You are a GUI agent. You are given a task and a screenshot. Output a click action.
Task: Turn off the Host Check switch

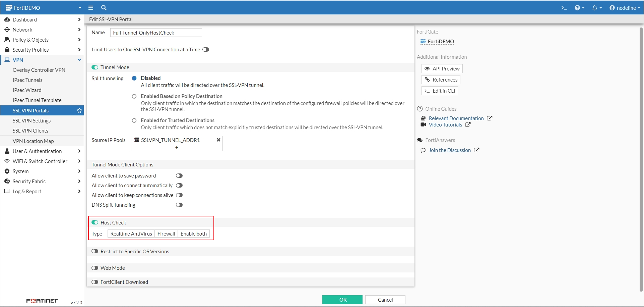pyautogui.click(x=95, y=222)
